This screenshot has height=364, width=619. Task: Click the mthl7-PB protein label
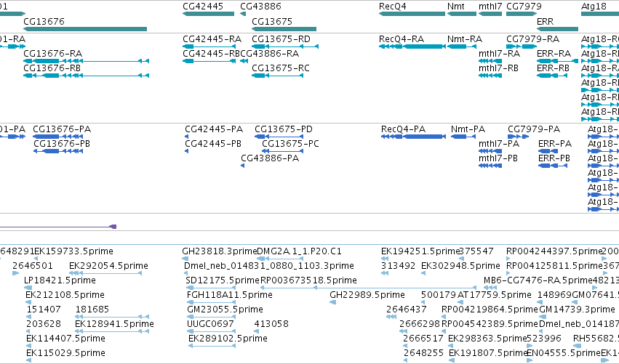pyautogui.click(x=498, y=158)
